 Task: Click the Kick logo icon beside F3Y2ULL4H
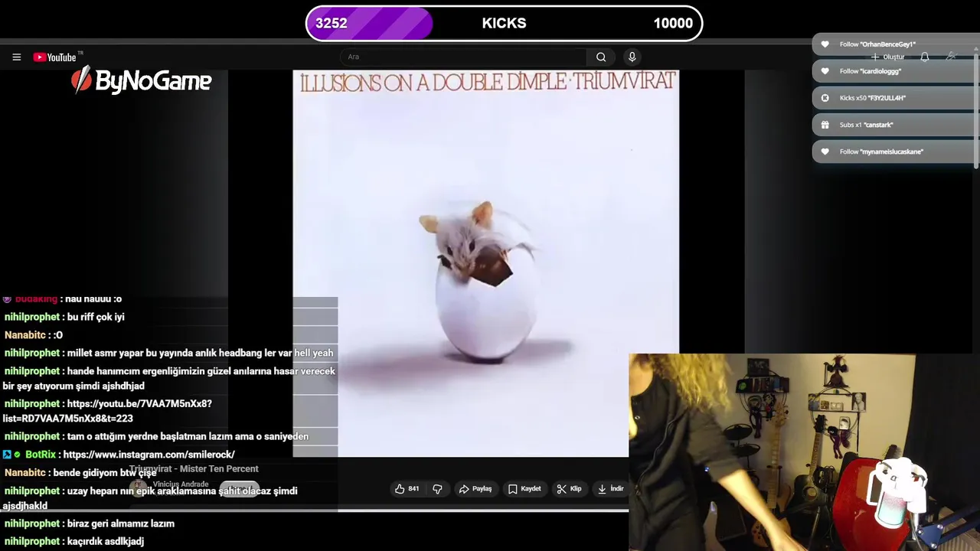click(x=825, y=98)
